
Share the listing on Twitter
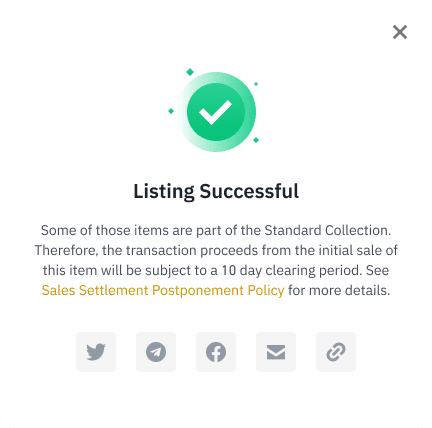(x=96, y=352)
